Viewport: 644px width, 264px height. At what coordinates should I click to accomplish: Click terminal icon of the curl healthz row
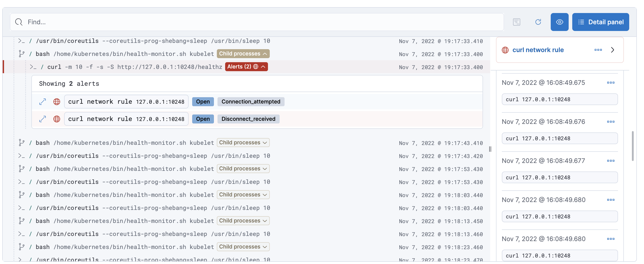[x=33, y=67]
